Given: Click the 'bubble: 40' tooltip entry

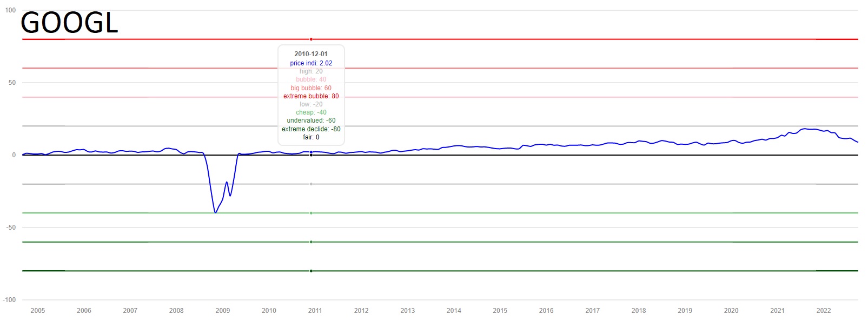Looking at the screenshot, I should coord(311,79).
